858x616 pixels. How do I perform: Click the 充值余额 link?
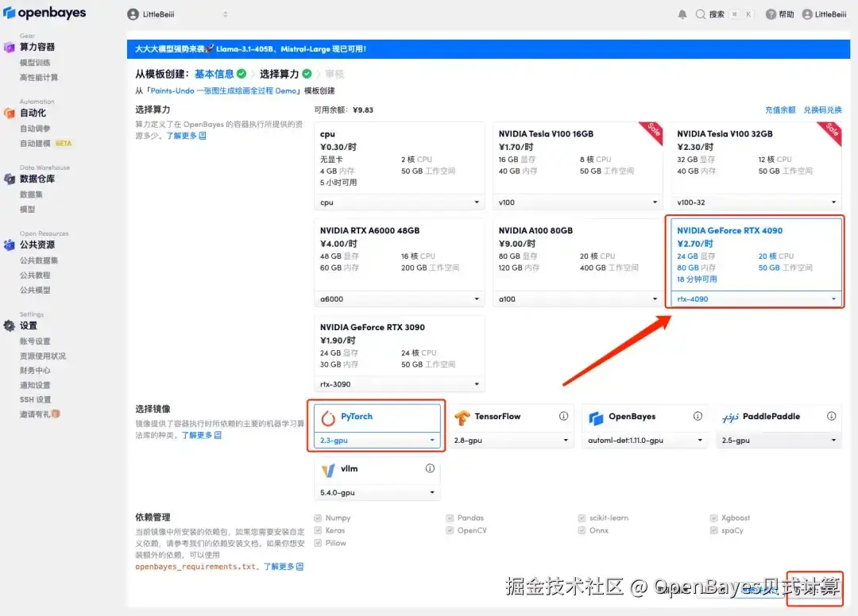pyautogui.click(x=780, y=110)
